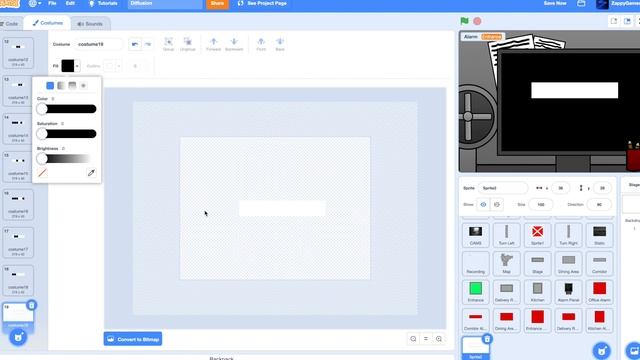Click the Group tool icon
This screenshot has width=640, height=360.
point(168,44)
